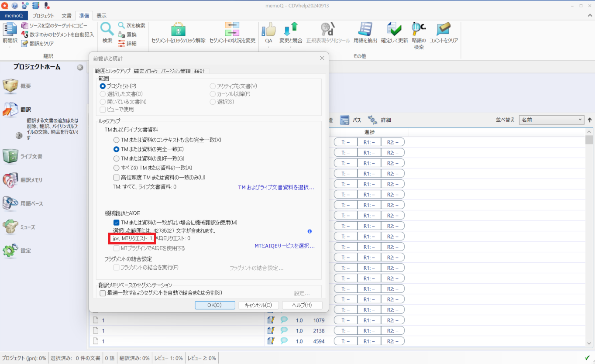Open 翻訳メモリ in the sidebar

[x=23, y=179]
